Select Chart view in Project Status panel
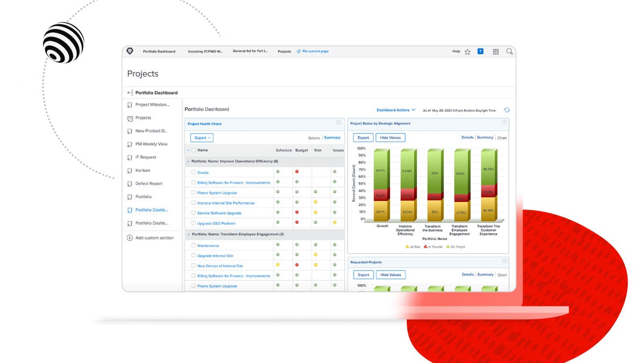This screenshot has height=363, width=644. (x=502, y=138)
